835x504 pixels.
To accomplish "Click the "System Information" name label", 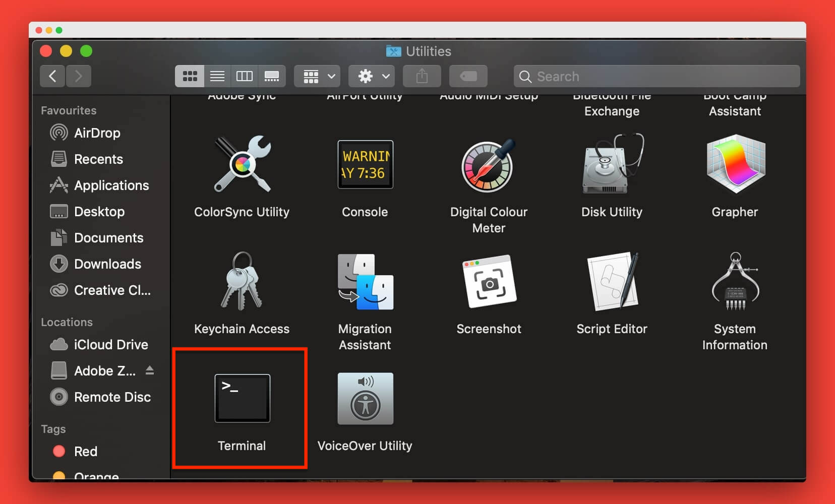I will pos(735,337).
